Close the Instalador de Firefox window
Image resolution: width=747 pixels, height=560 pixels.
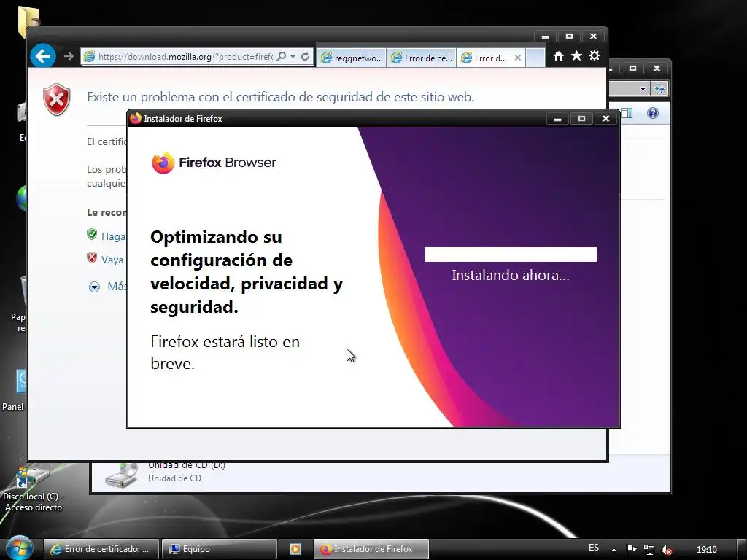coord(605,119)
